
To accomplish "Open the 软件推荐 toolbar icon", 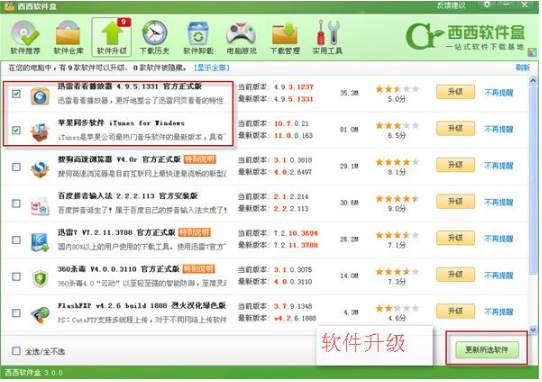I will point(25,38).
